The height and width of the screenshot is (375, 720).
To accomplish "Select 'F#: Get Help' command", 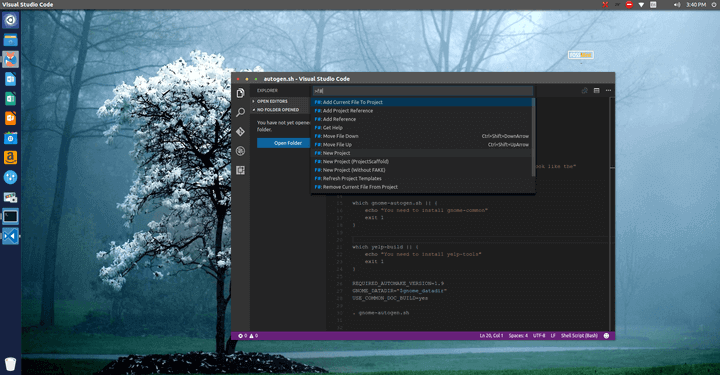I will click(422, 128).
